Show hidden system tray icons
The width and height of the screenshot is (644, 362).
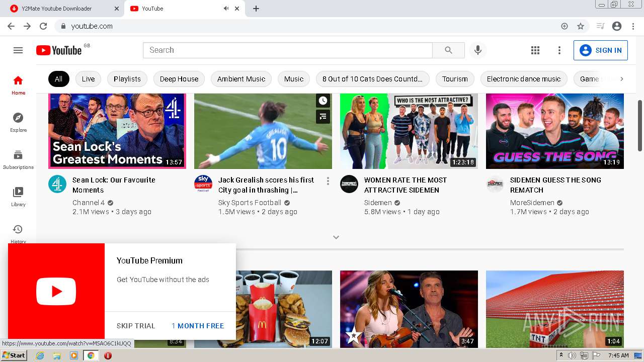[561, 355]
